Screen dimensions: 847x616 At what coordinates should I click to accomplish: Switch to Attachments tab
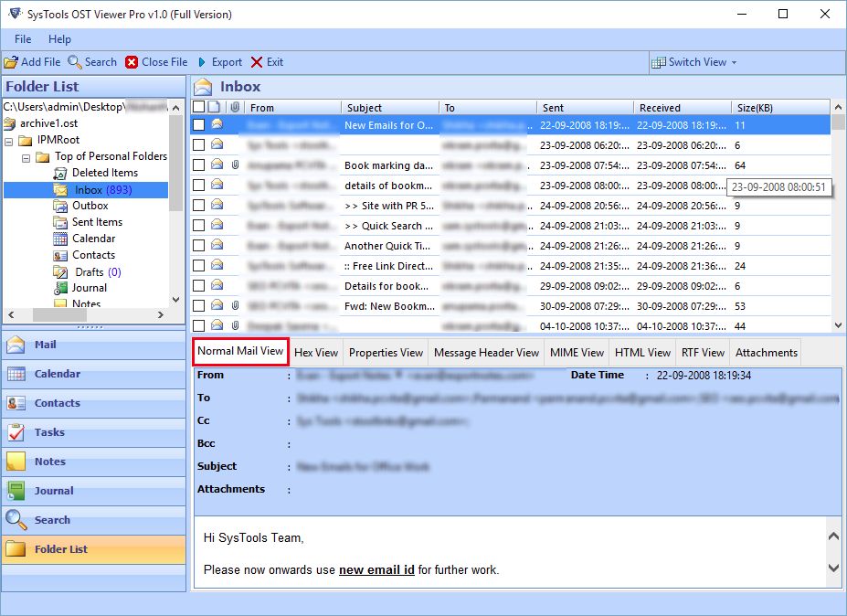pos(766,353)
